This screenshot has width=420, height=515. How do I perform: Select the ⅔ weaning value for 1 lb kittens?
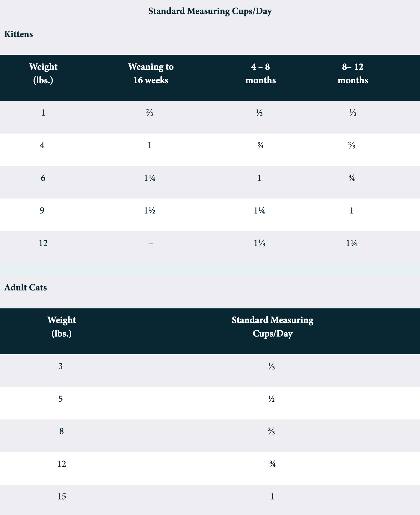point(150,113)
